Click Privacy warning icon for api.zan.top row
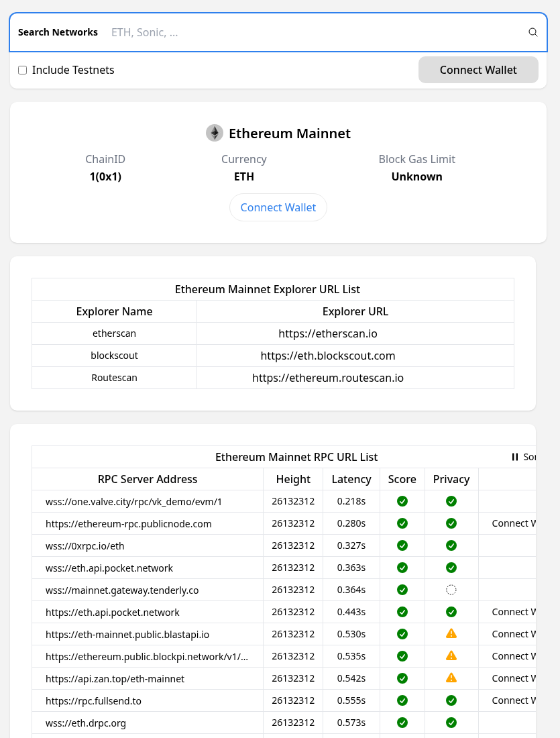The height and width of the screenshot is (738, 560). (451, 678)
